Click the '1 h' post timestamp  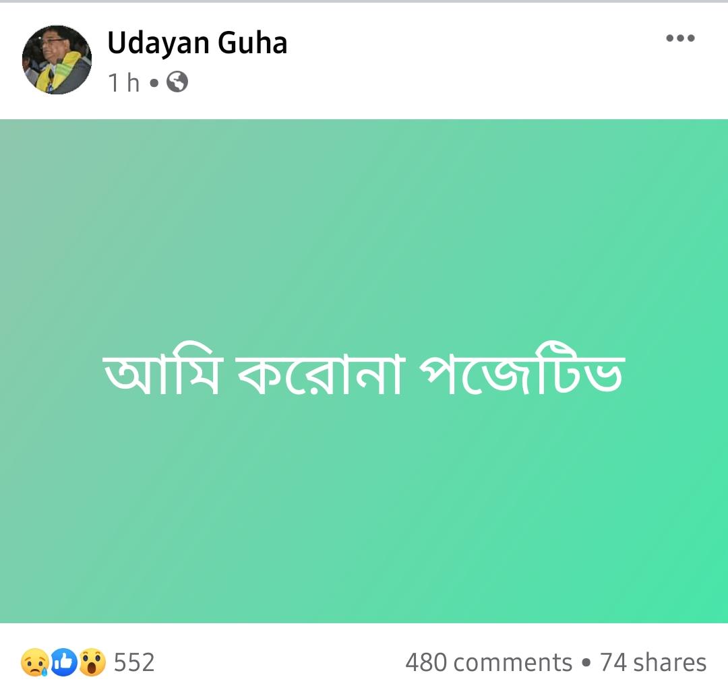coord(123,83)
